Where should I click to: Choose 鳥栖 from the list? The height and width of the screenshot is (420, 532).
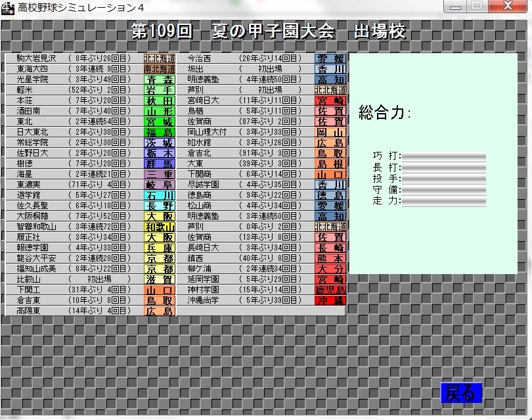[x=261, y=110]
